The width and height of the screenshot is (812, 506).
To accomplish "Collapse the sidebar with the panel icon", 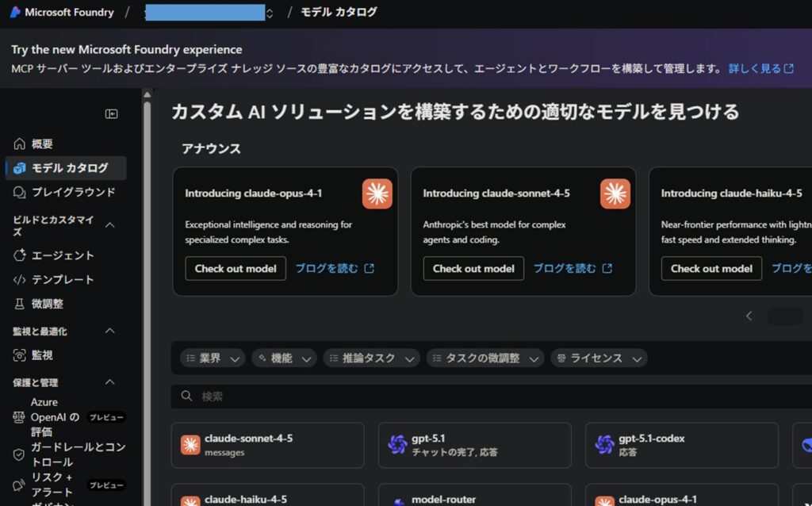I will pyautogui.click(x=111, y=114).
